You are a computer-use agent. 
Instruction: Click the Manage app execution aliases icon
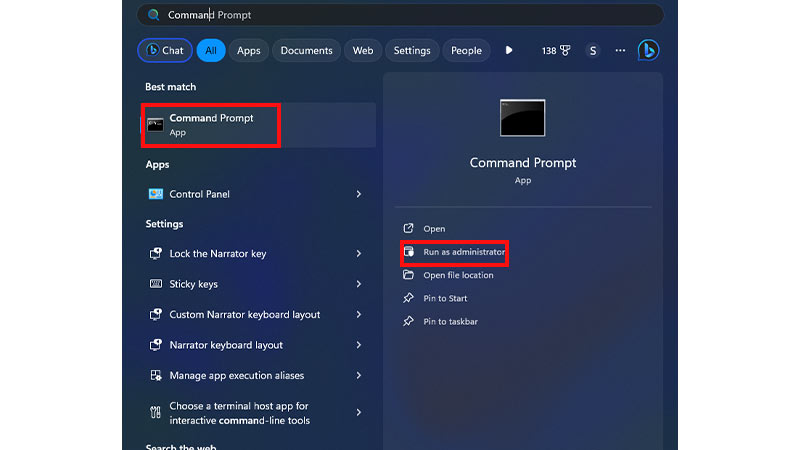[x=156, y=376]
